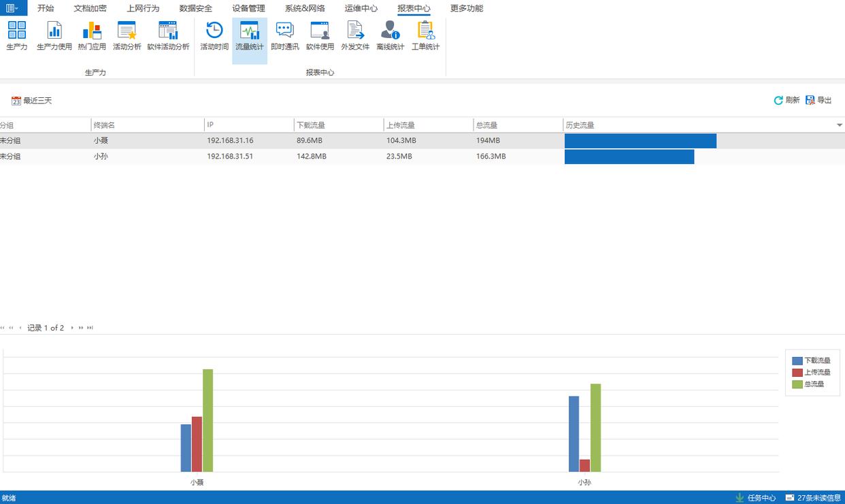Open the 离线统计 report

[x=391, y=35]
